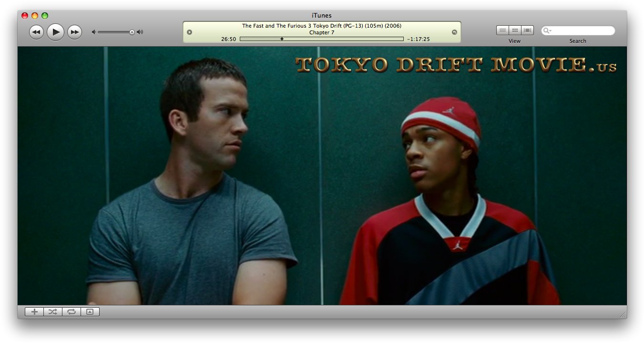Click the window resize grip corner
Viewport: 644px width, 343px height.
click(623, 315)
